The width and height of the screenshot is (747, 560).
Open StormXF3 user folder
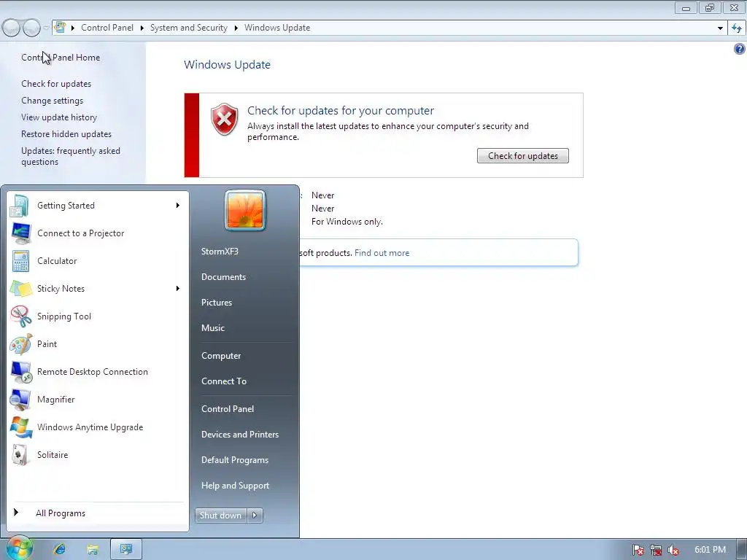coord(220,252)
